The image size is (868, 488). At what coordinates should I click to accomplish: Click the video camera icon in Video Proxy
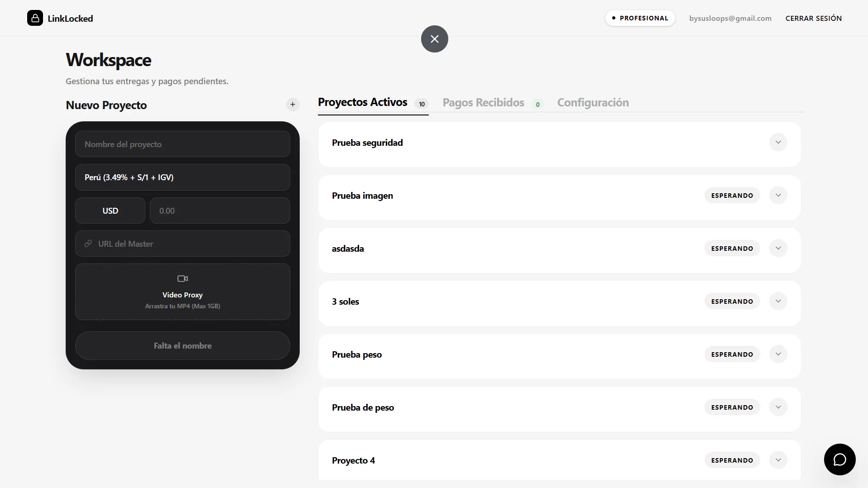point(182,278)
